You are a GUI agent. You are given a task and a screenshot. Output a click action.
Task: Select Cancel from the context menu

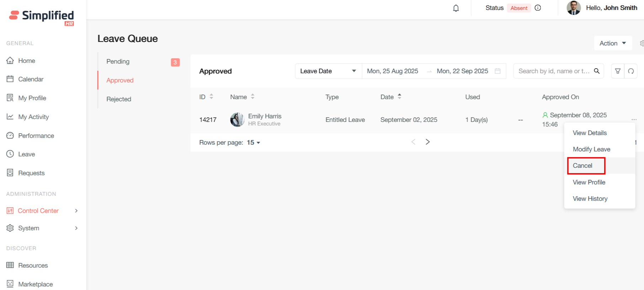(582, 166)
